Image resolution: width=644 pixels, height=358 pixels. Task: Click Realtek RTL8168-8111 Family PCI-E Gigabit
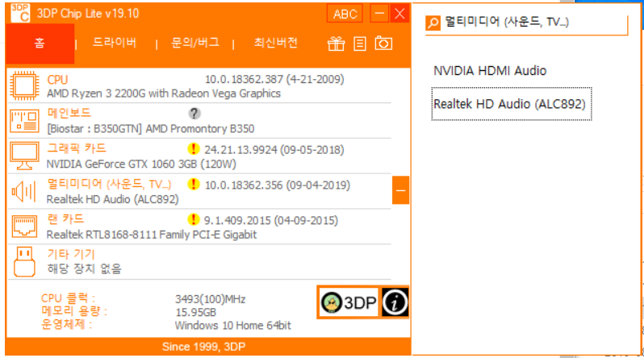152,235
